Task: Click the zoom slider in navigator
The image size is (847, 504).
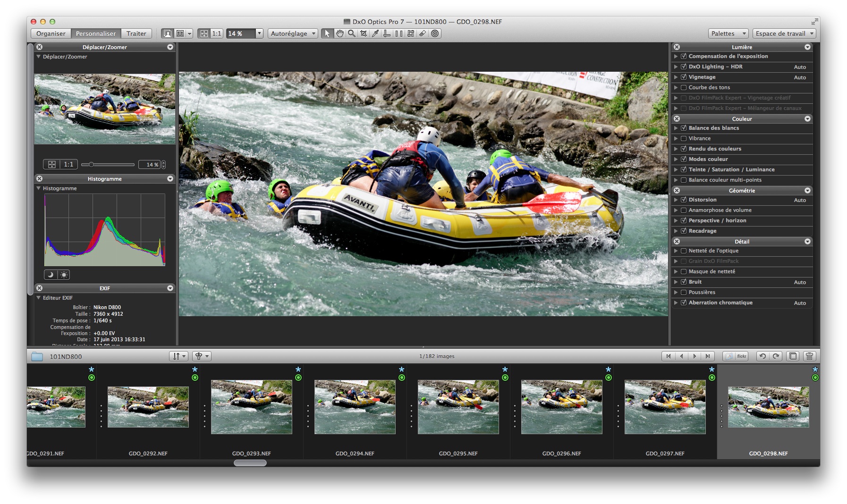Action: point(108,165)
